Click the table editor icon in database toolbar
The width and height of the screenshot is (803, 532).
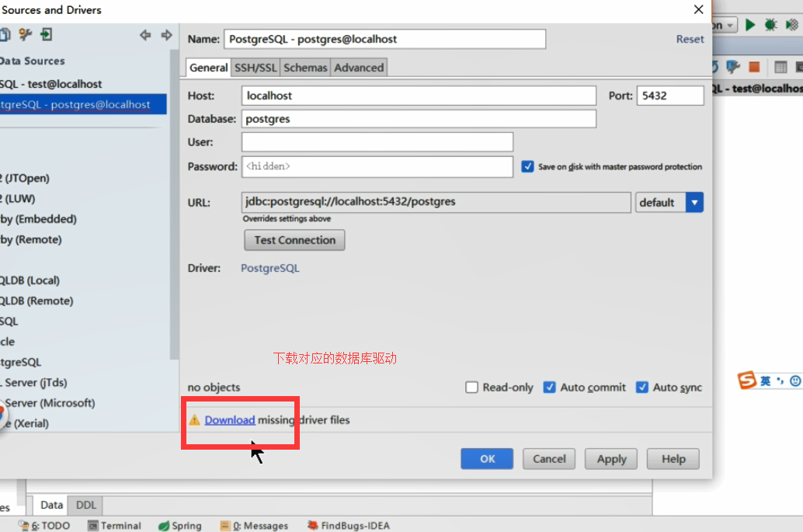pos(780,67)
